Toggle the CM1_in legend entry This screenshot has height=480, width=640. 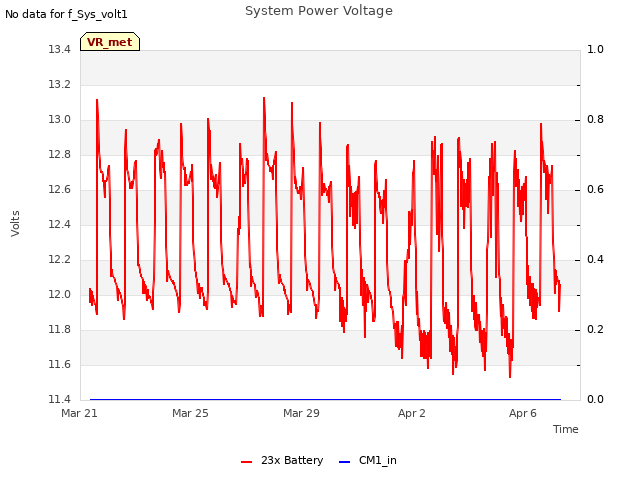point(368,460)
